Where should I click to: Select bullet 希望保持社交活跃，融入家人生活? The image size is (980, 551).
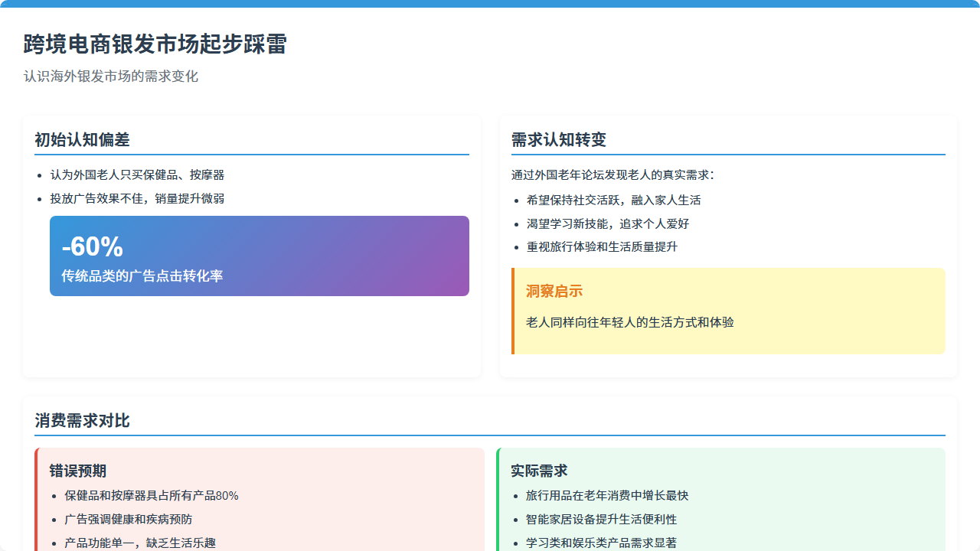pos(613,201)
